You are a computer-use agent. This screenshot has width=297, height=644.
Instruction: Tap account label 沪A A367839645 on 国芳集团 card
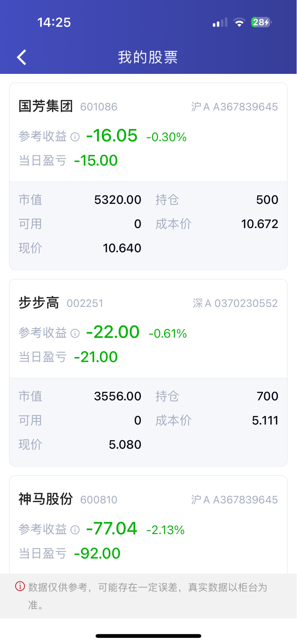click(x=234, y=107)
